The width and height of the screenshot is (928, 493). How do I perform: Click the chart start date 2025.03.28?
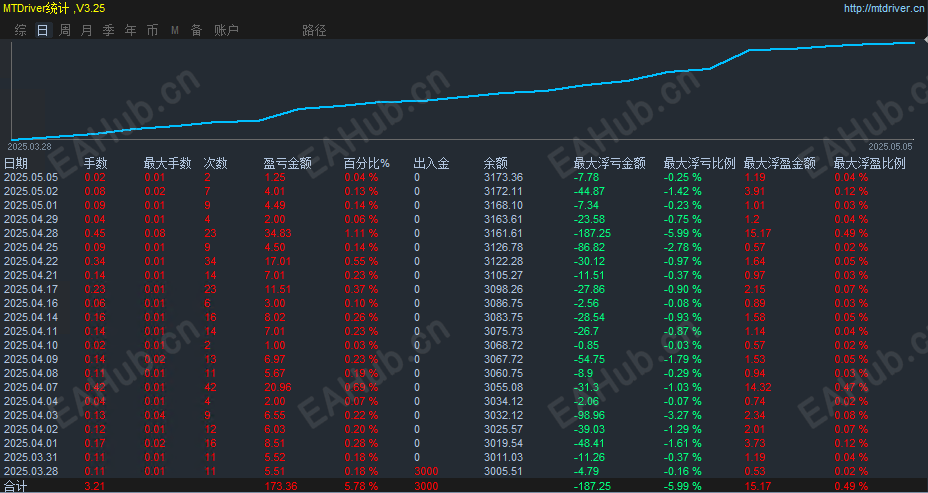click(x=30, y=146)
